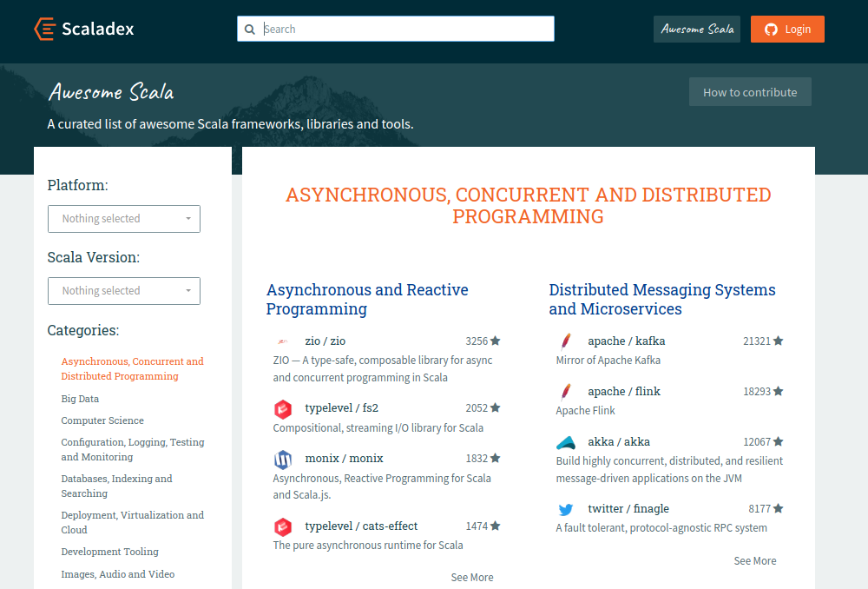868x589 pixels.
Task: Click the apache kafka feather logo
Action: pos(565,341)
